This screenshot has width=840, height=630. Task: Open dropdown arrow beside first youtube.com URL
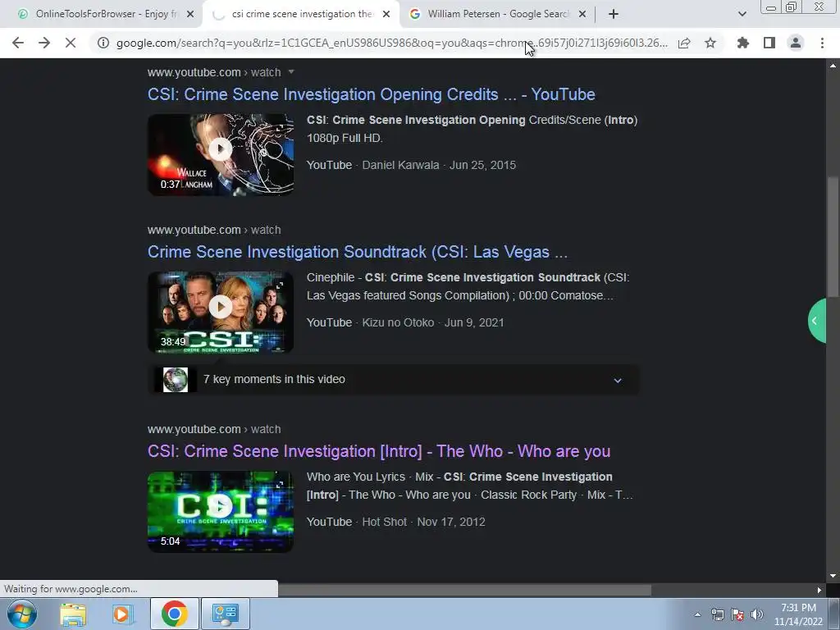click(291, 72)
